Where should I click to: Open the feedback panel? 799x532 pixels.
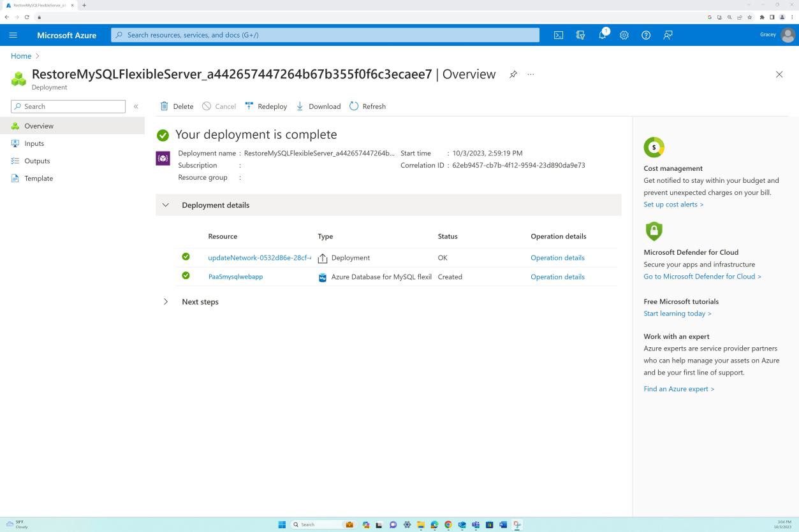point(667,35)
